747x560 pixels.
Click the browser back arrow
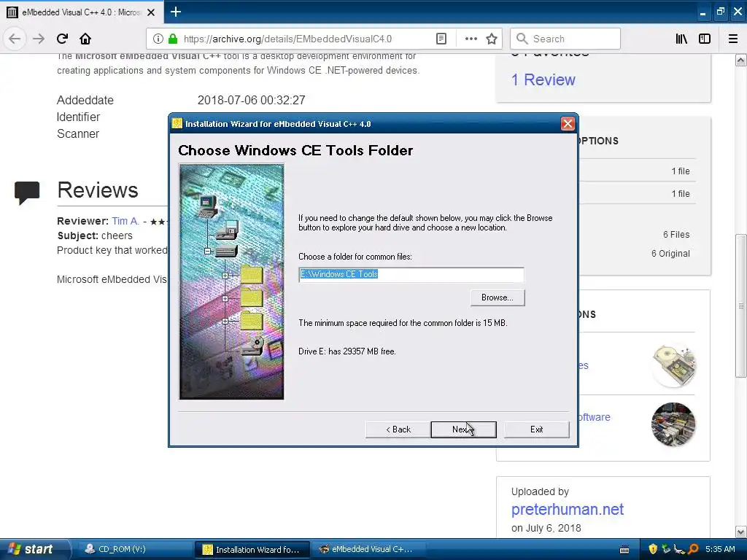click(x=15, y=39)
